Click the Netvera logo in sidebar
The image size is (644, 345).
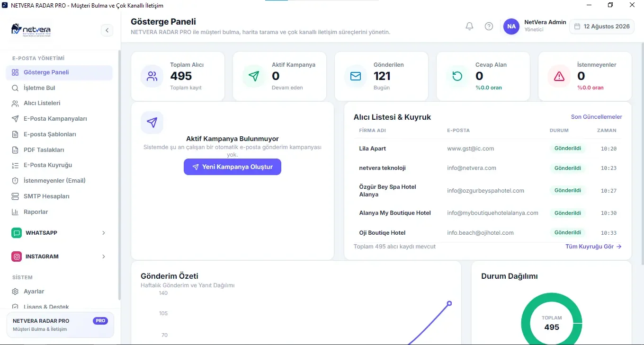click(x=31, y=30)
